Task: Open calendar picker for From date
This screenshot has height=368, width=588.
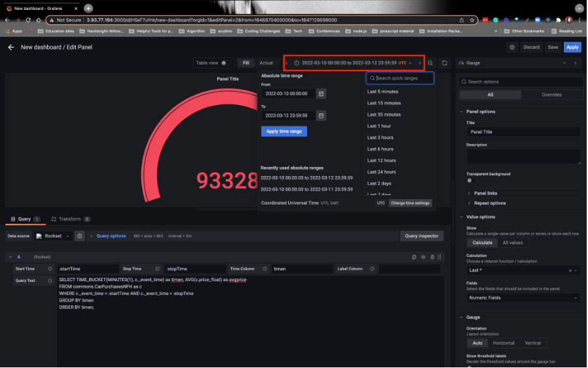Action: click(x=321, y=93)
